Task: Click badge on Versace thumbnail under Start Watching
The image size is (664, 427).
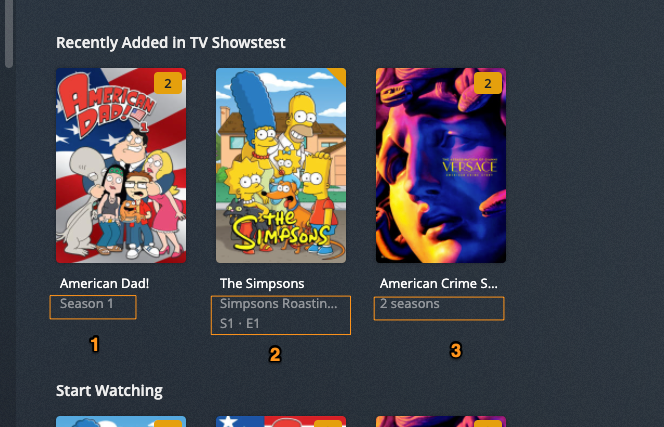Action: tap(488, 424)
